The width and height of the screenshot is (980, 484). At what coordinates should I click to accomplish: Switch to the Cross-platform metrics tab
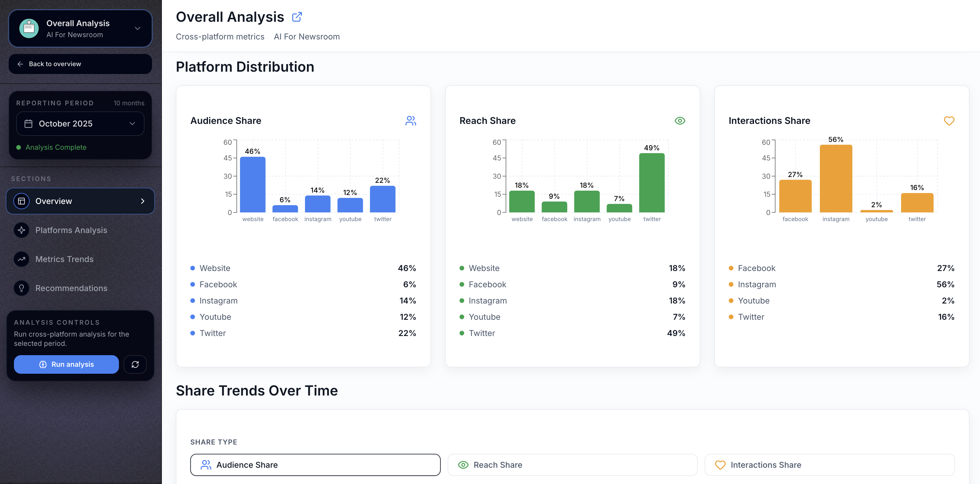[x=220, y=37]
